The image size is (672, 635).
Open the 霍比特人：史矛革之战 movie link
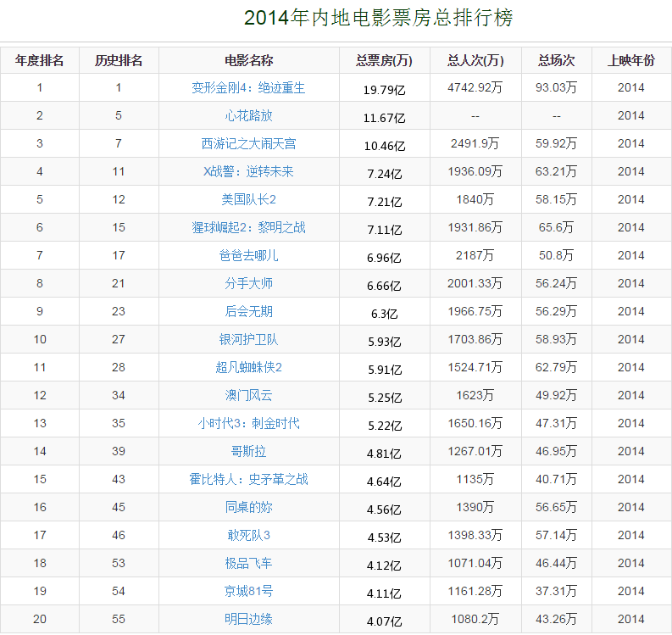tap(248, 479)
